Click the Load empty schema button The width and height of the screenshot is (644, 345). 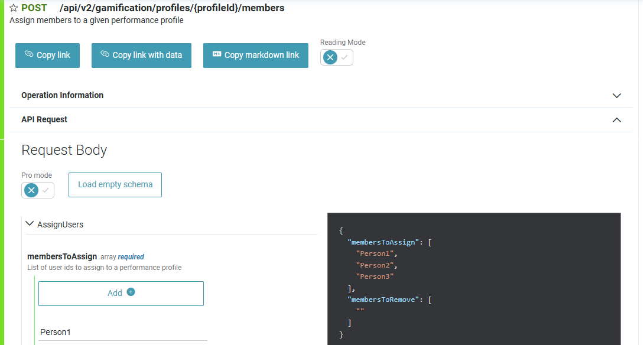115,185
